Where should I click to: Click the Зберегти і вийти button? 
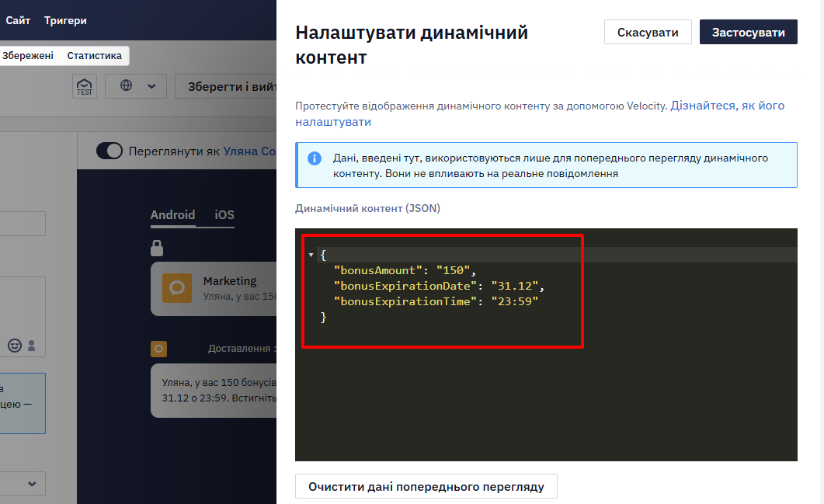click(226, 87)
